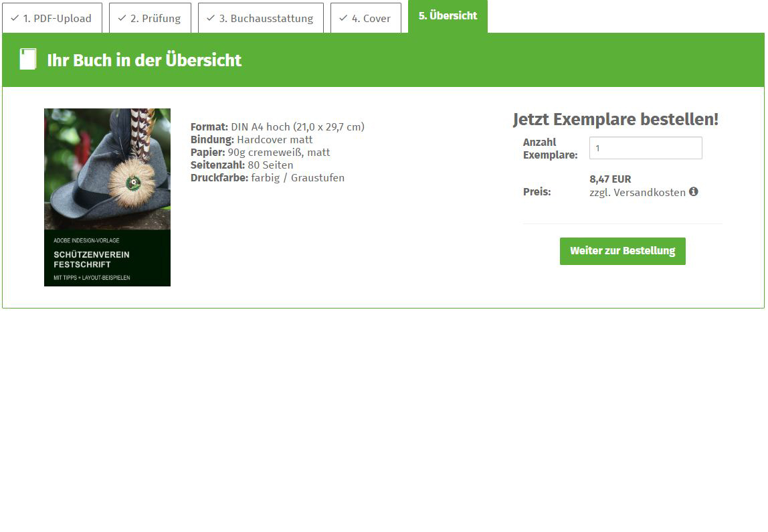Click the Anzahl Exemplare label

(x=550, y=149)
